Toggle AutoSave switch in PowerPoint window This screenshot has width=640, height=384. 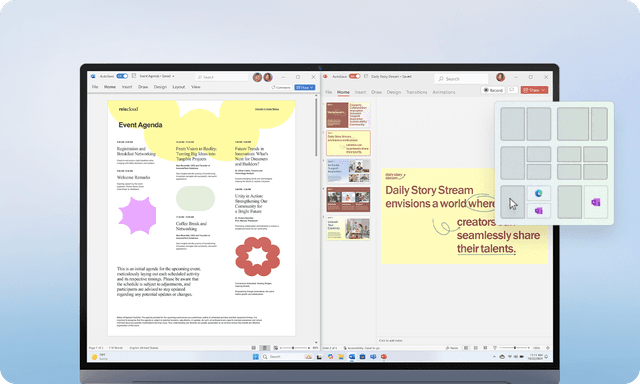click(354, 76)
